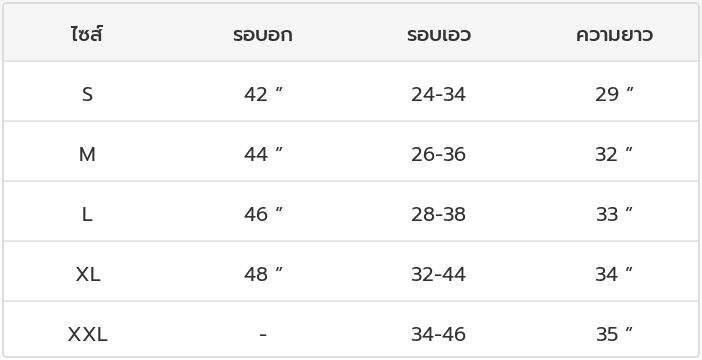Click the 29 inch length value
The width and height of the screenshot is (702, 360).
click(614, 94)
